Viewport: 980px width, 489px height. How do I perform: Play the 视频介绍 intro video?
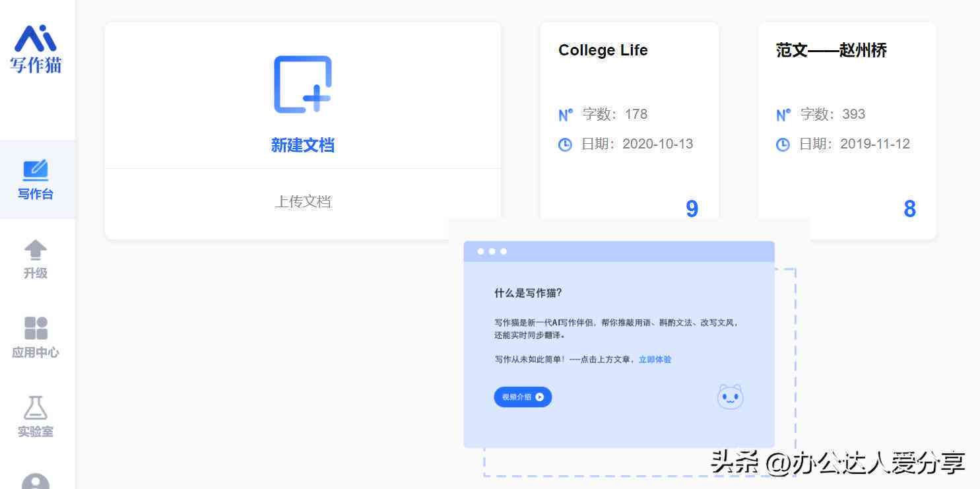tap(523, 397)
